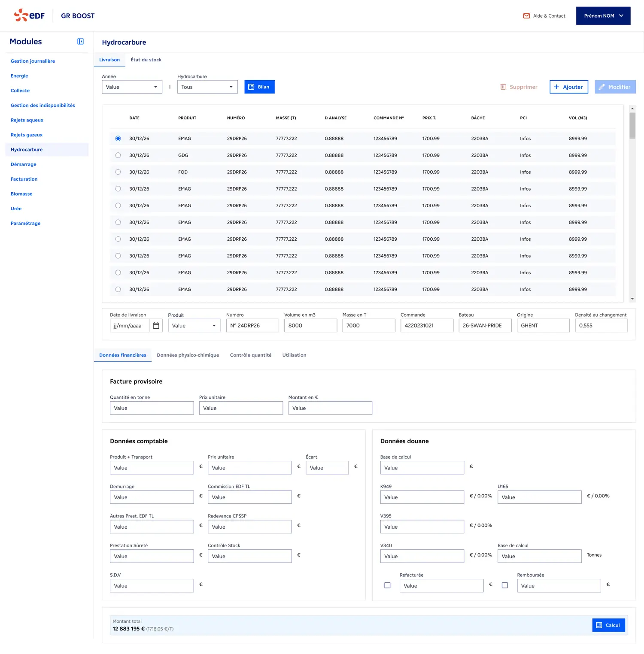Open the Paramétrage module
Viewport: 644px width, 654px height.
coord(25,224)
